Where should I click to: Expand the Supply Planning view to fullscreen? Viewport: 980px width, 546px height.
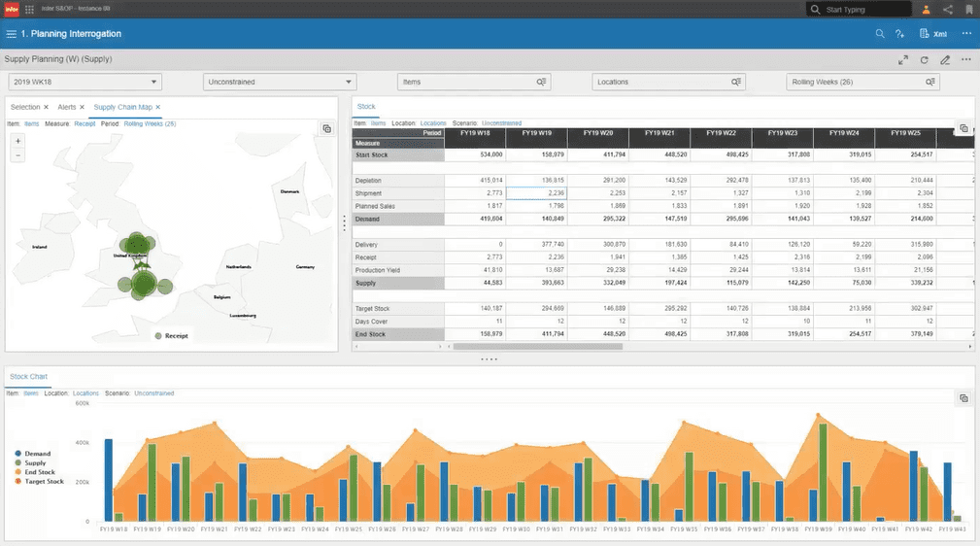(x=903, y=60)
